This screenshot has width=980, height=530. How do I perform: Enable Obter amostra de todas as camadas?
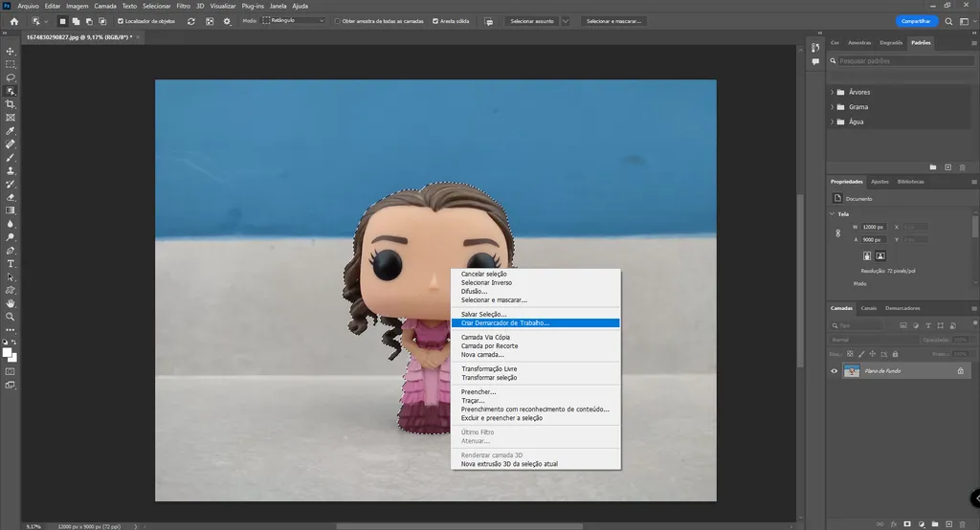pos(337,21)
